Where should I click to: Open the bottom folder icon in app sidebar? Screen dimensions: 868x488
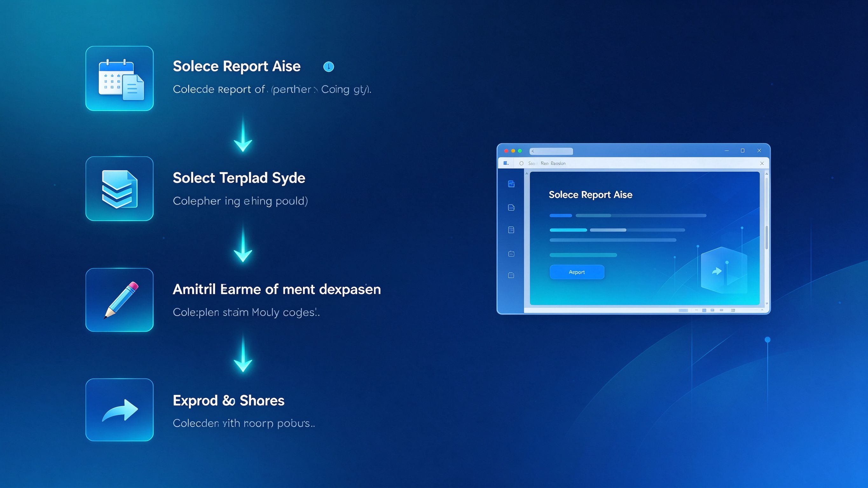[x=511, y=275]
